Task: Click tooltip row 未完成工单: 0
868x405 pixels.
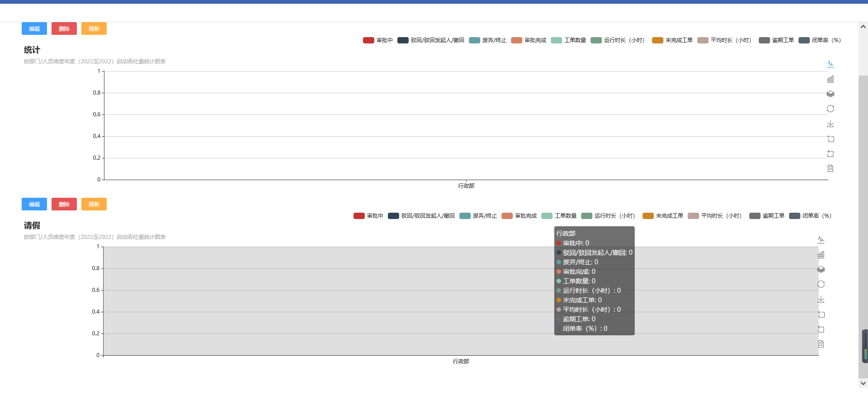Action: click(579, 300)
